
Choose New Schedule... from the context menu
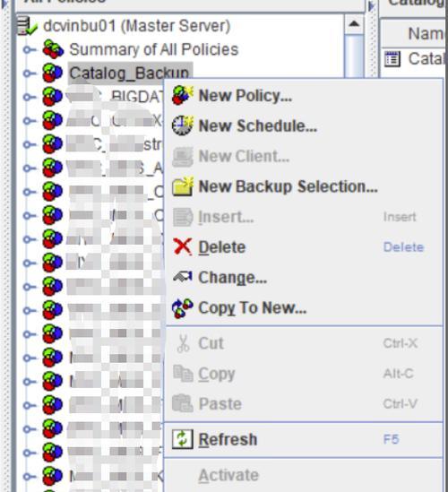tap(258, 125)
